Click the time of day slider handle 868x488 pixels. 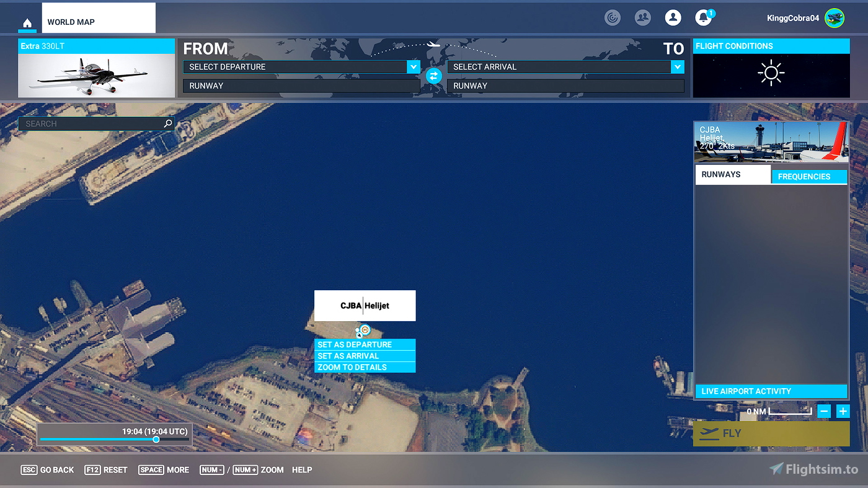pos(156,440)
